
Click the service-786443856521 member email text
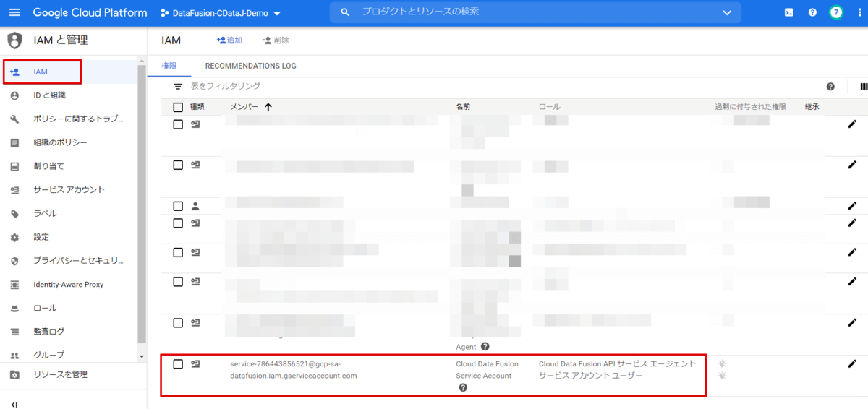point(294,369)
